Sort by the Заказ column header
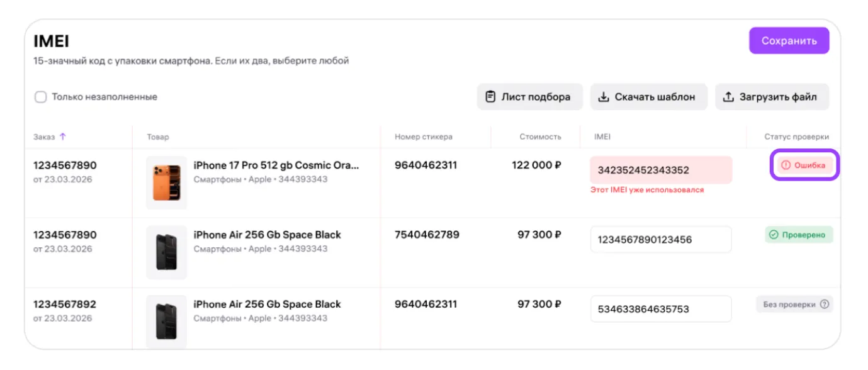This screenshot has width=868, height=370. [x=45, y=137]
